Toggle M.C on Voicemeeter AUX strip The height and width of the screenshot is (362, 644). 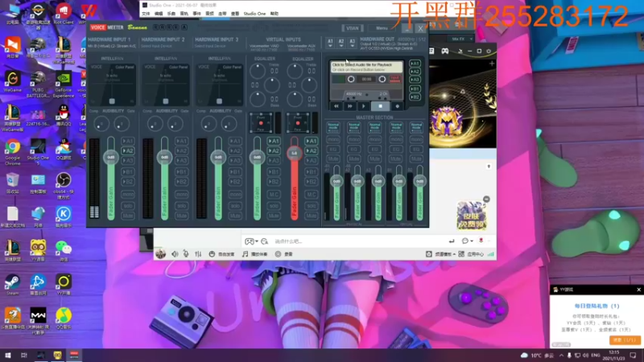(x=312, y=195)
